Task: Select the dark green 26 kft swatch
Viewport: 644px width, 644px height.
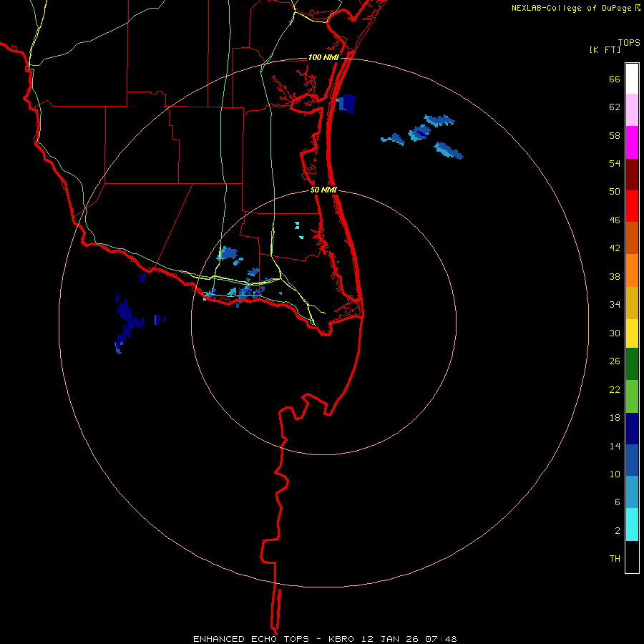Action: (632, 364)
